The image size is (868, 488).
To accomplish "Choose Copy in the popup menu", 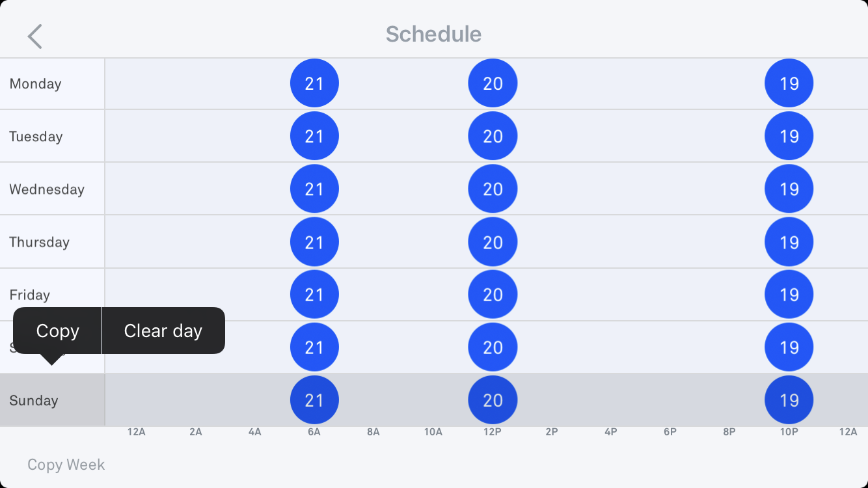I will point(57,331).
